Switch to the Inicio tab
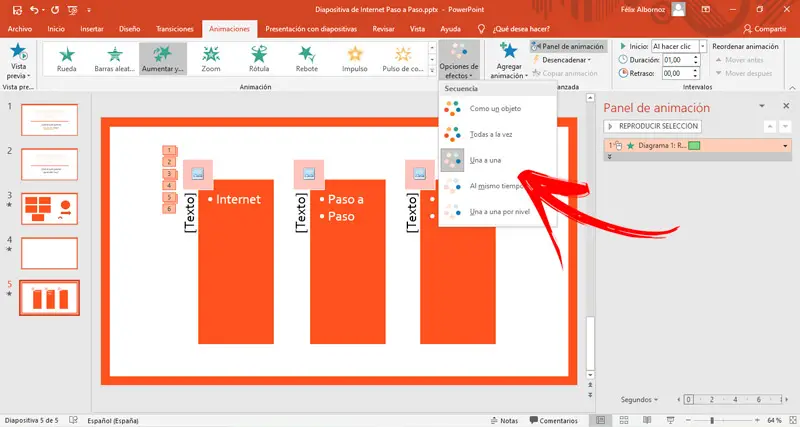Viewport: 800px width, 427px height. pyautogui.click(x=56, y=29)
